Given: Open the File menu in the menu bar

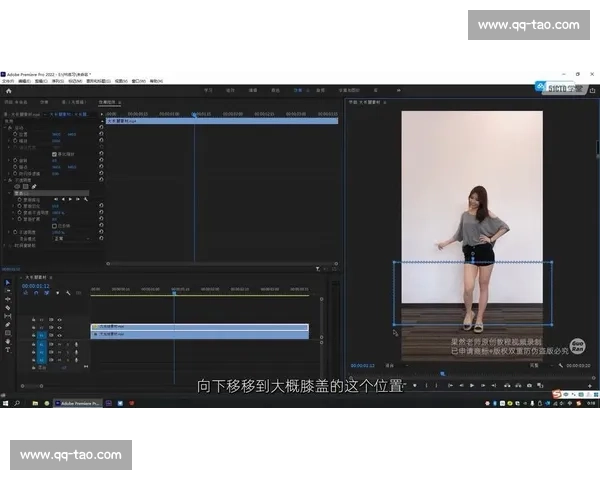Looking at the screenshot, I should (8, 81).
